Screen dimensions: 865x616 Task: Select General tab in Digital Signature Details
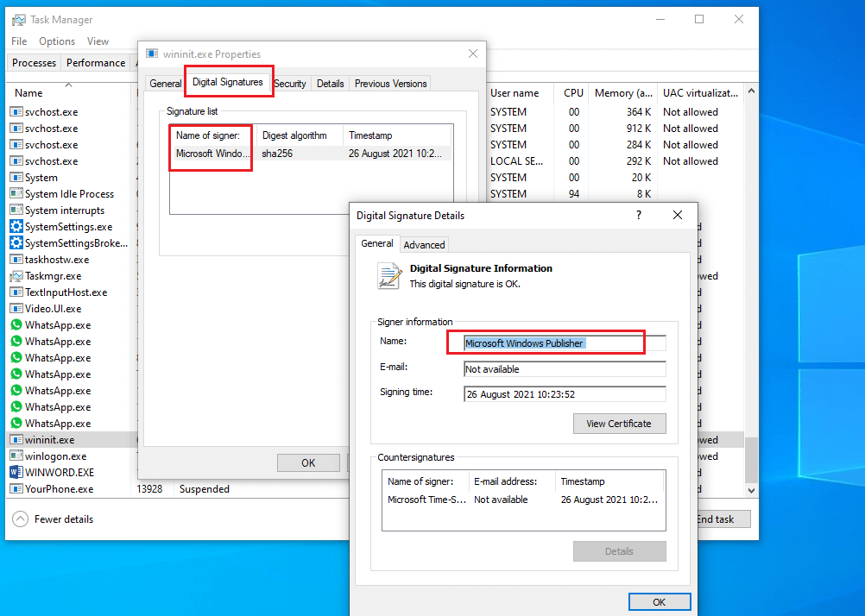[x=376, y=243]
